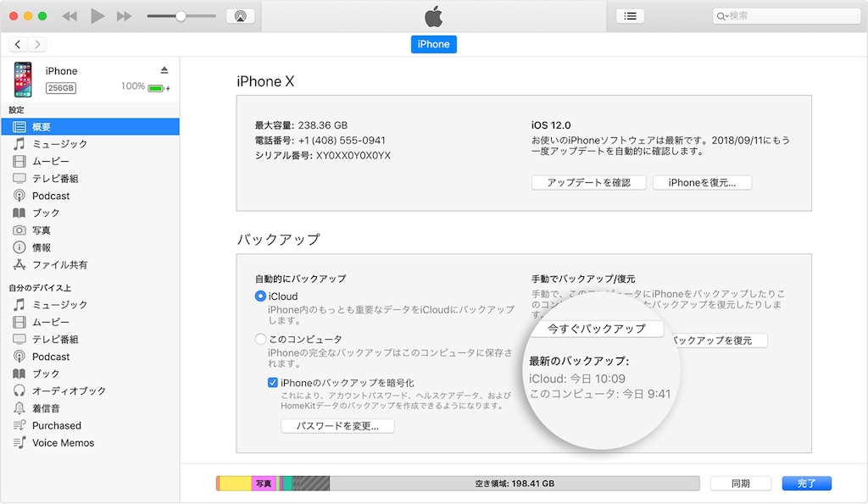868x504 pixels.
Task: Click the 同期 sync button
Action: pyautogui.click(x=740, y=484)
